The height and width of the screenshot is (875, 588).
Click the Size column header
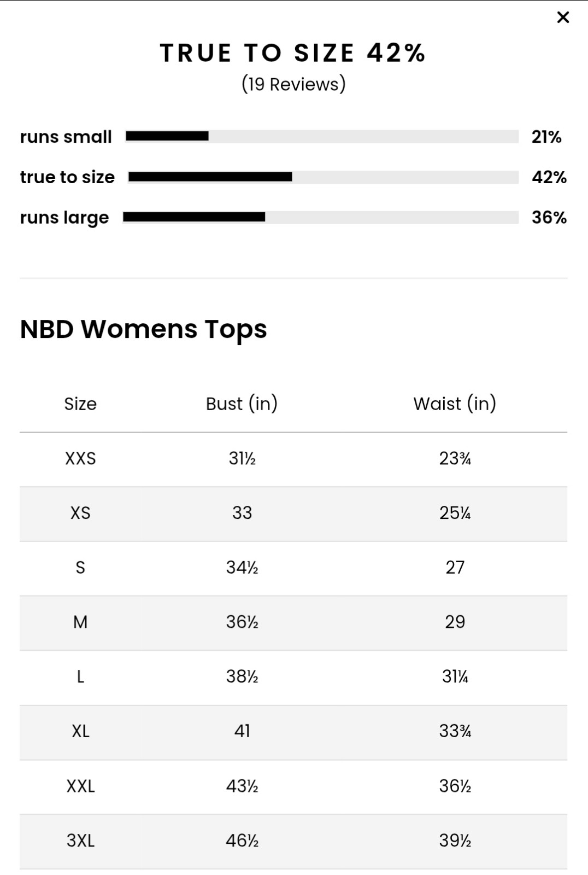click(80, 404)
